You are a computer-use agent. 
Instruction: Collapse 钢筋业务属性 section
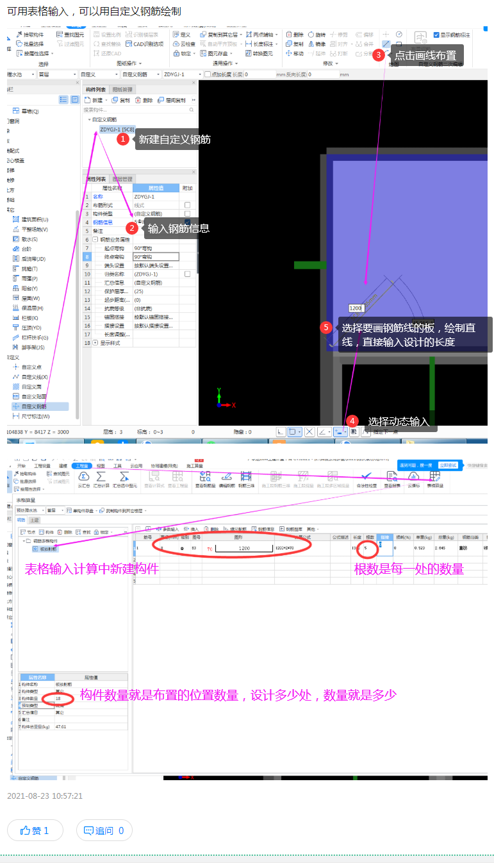95,239
